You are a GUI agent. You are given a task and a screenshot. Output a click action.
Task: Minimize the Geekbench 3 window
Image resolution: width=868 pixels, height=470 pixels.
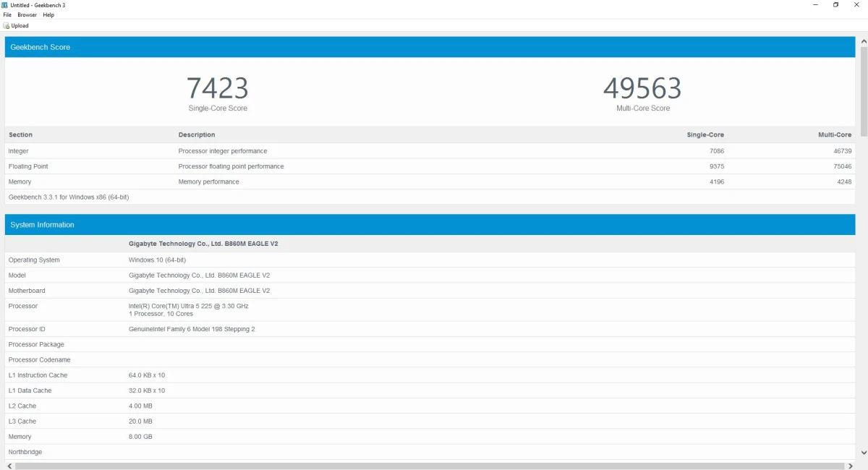(815, 5)
